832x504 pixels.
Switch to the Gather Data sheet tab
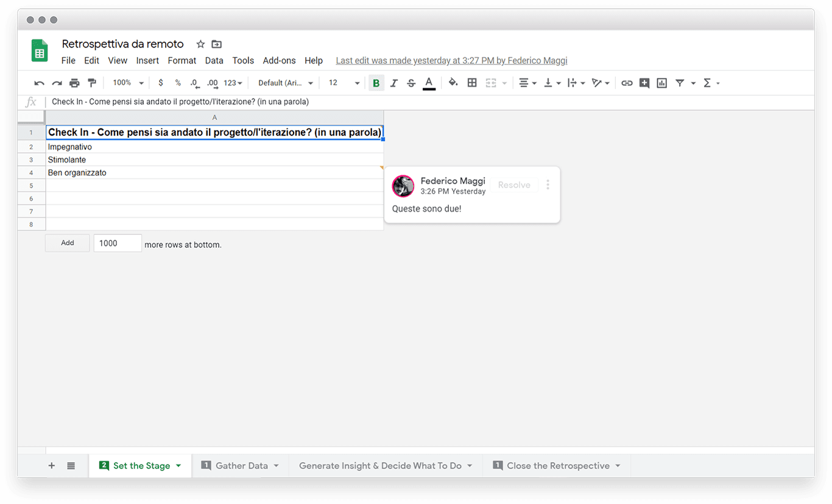click(241, 466)
